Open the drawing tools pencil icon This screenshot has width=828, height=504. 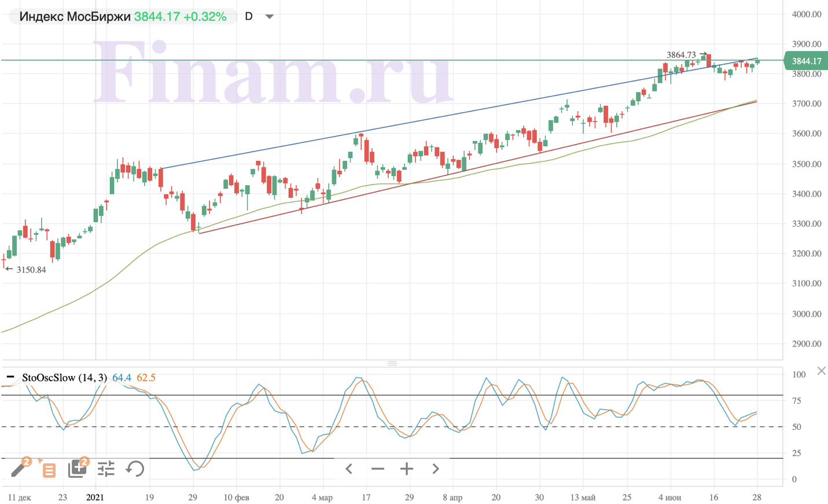click(19, 468)
